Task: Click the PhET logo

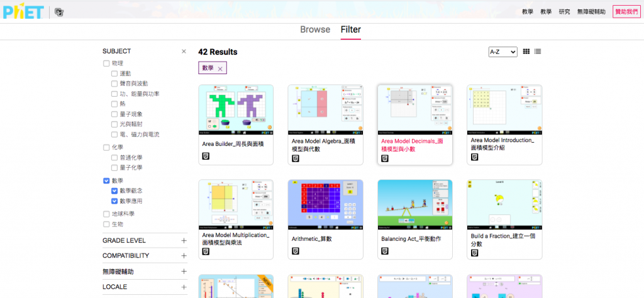Action: pyautogui.click(x=23, y=12)
